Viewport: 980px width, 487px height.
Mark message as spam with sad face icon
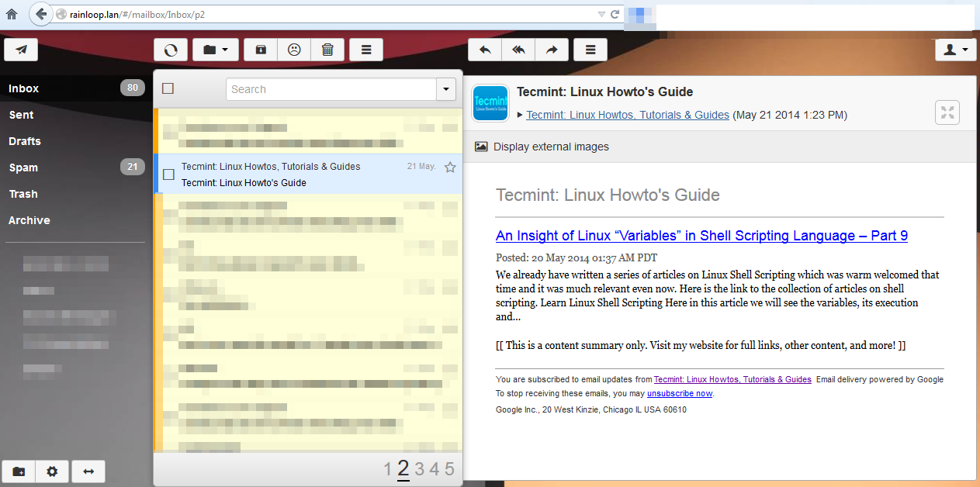click(x=294, y=50)
